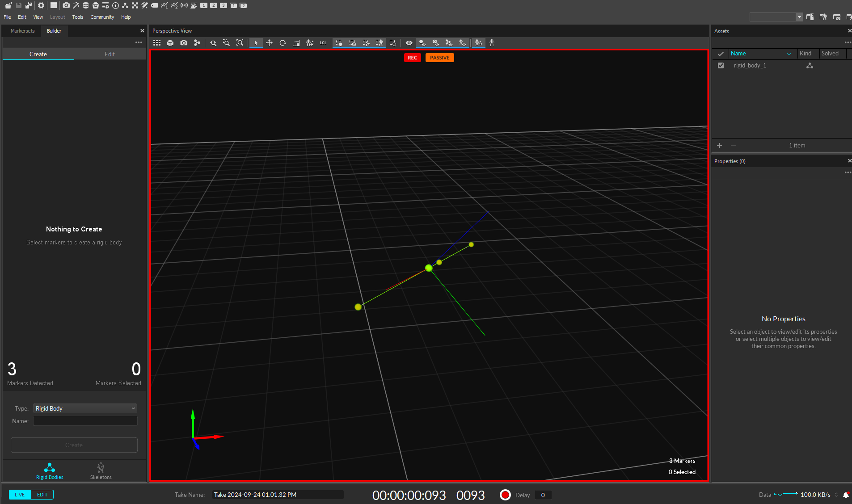Click the Edit tab in Builder
Image resolution: width=852 pixels, height=504 pixels.
[x=110, y=54]
